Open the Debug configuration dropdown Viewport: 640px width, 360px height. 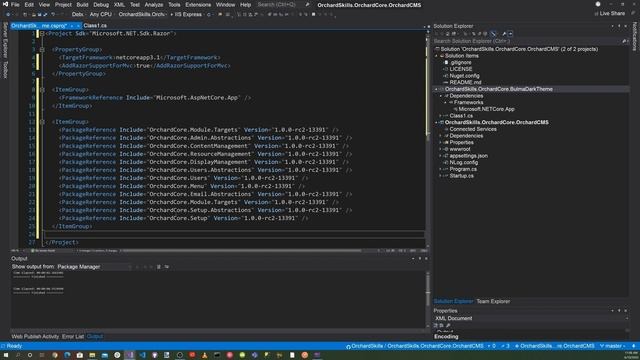coord(78,14)
